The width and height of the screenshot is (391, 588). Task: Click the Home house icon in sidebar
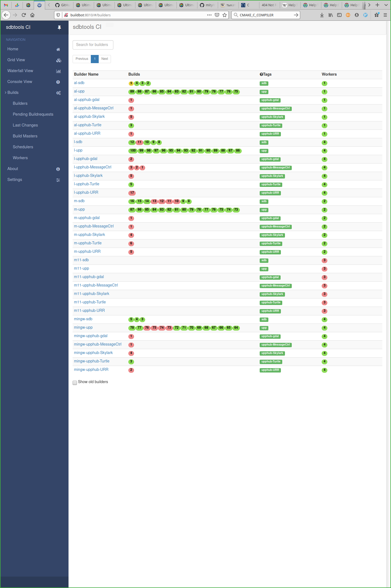(58, 49)
